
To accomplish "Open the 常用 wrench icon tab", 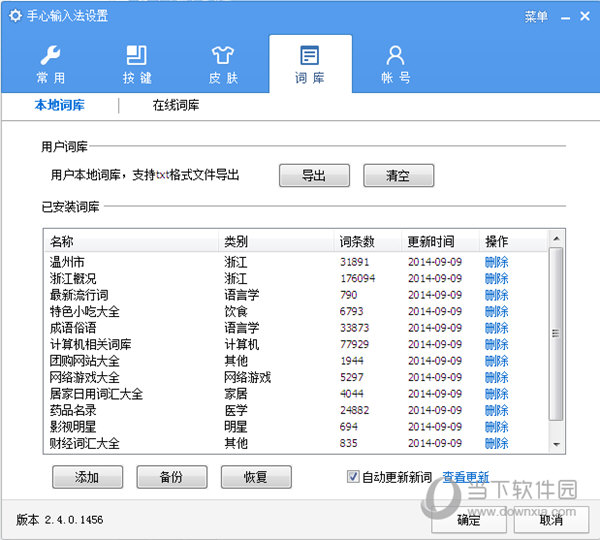I will coord(50,64).
